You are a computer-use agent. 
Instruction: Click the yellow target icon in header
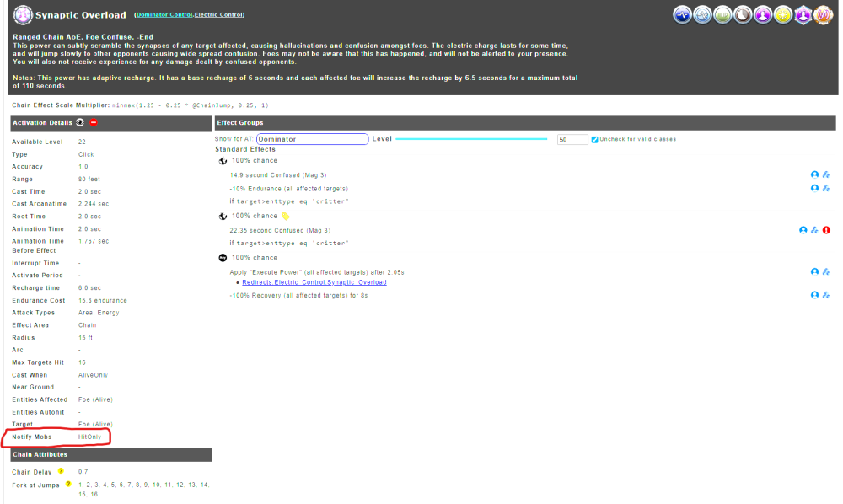tap(783, 15)
